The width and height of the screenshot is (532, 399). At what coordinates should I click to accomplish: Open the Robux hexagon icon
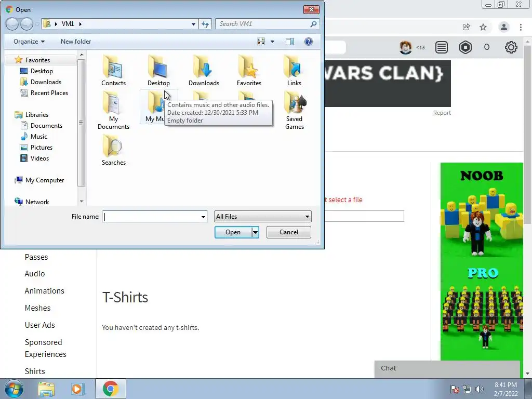point(465,47)
